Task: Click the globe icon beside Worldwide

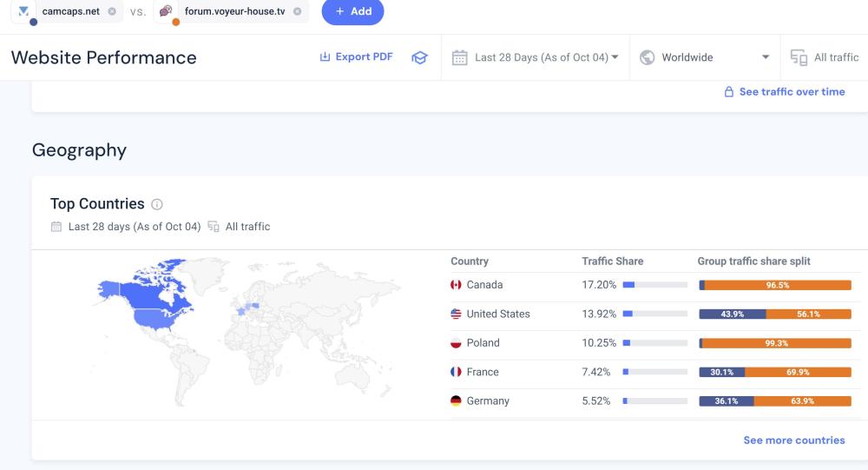Action: 647,57
